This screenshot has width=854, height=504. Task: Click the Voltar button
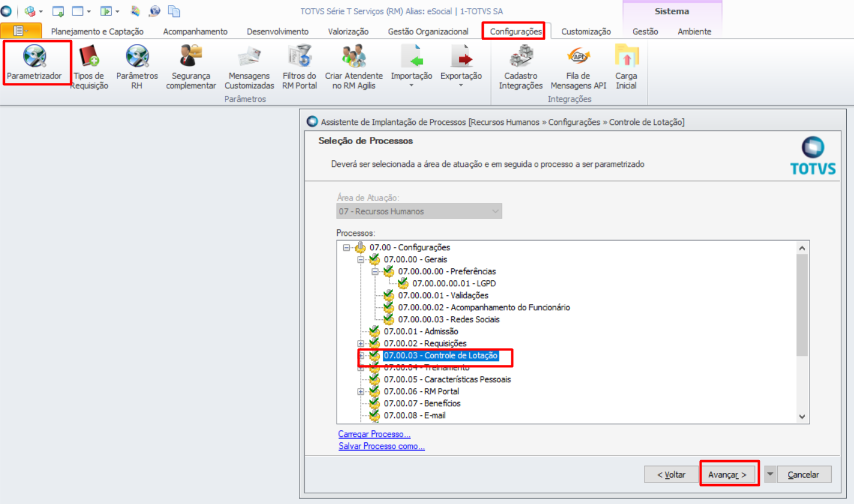[671, 474]
